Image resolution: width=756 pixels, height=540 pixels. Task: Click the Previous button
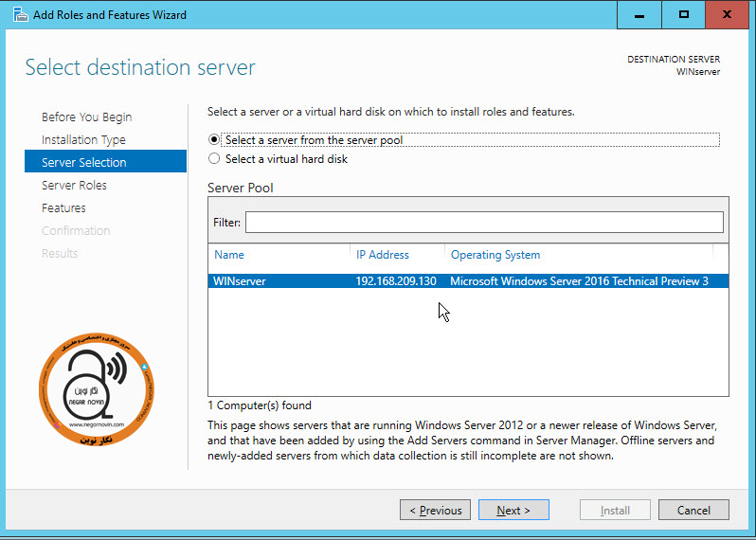(435, 510)
